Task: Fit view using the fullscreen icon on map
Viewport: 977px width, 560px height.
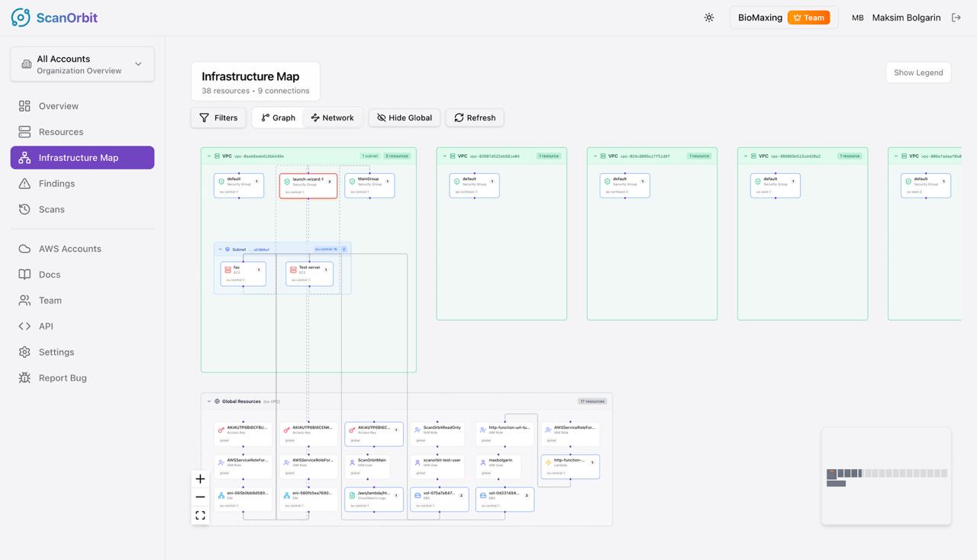Action: tap(200, 515)
